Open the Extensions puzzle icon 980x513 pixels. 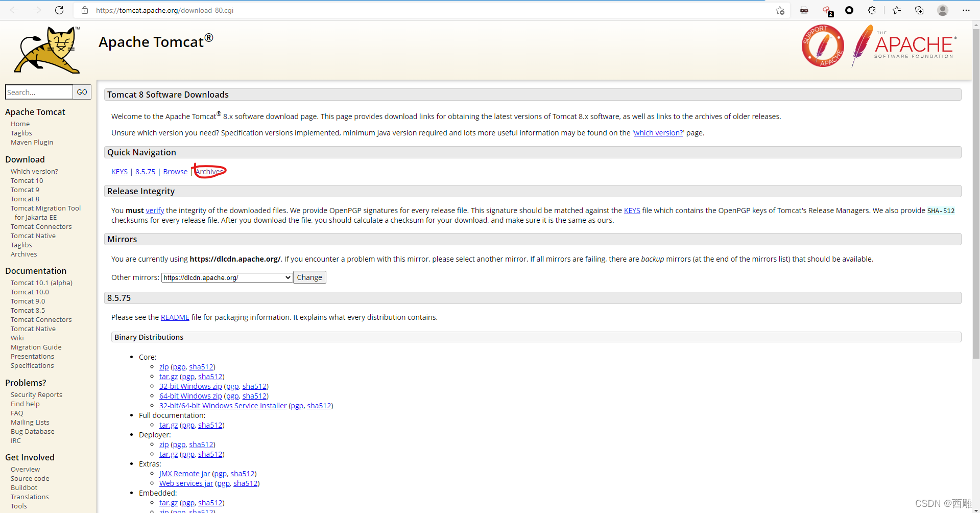point(872,10)
